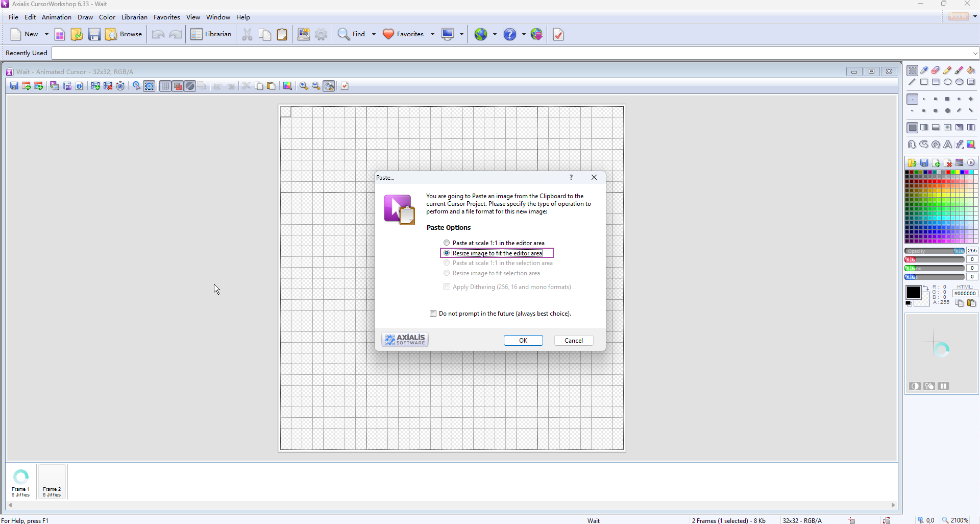Pick the color picker eyedropper tool
Image resolution: width=980 pixels, height=524 pixels.
pyautogui.click(x=924, y=70)
